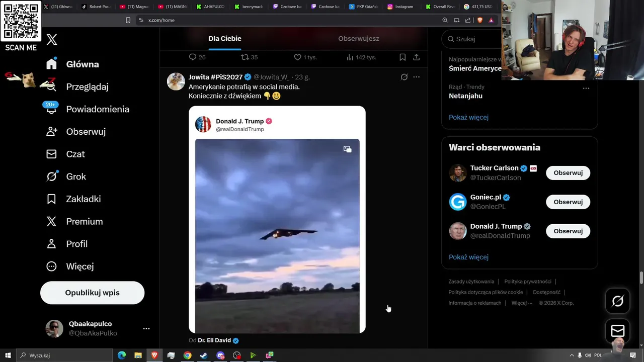The height and width of the screenshot is (362, 644).
Task: Switch to the PKP Gdańsk browser tab
Action: 363,7
